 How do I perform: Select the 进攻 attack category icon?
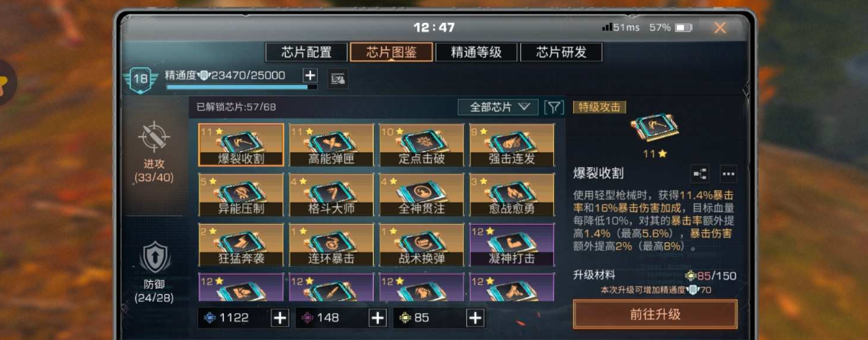click(154, 136)
